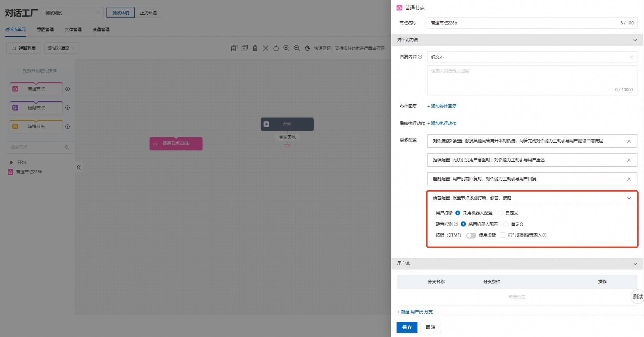Click the search magnifier in node search

67,147
